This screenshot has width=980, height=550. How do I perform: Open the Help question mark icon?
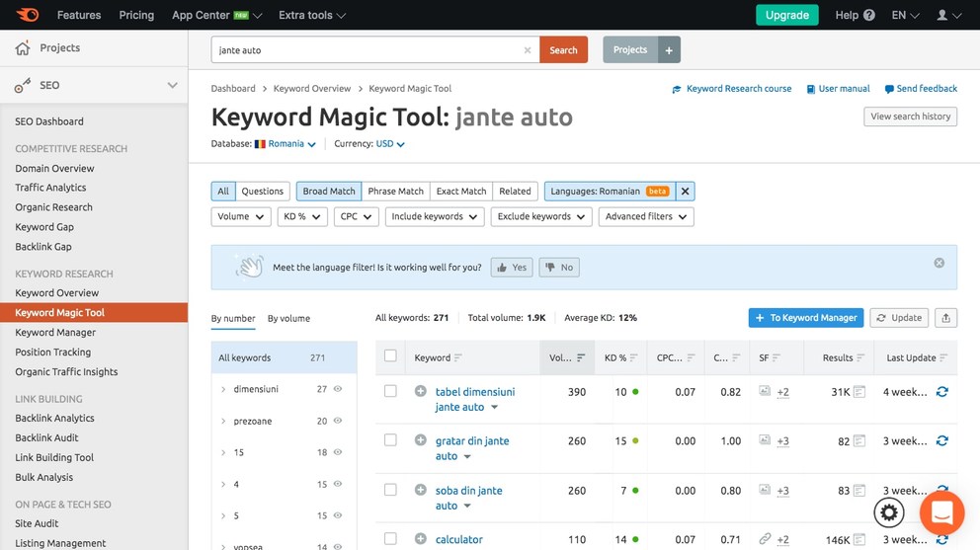tap(868, 15)
